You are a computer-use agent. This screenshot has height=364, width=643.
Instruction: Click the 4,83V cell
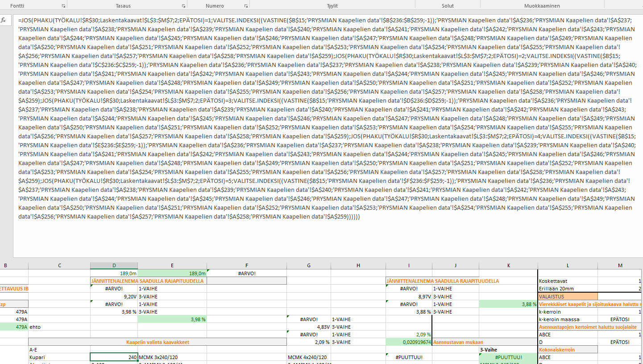tap(309, 327)
